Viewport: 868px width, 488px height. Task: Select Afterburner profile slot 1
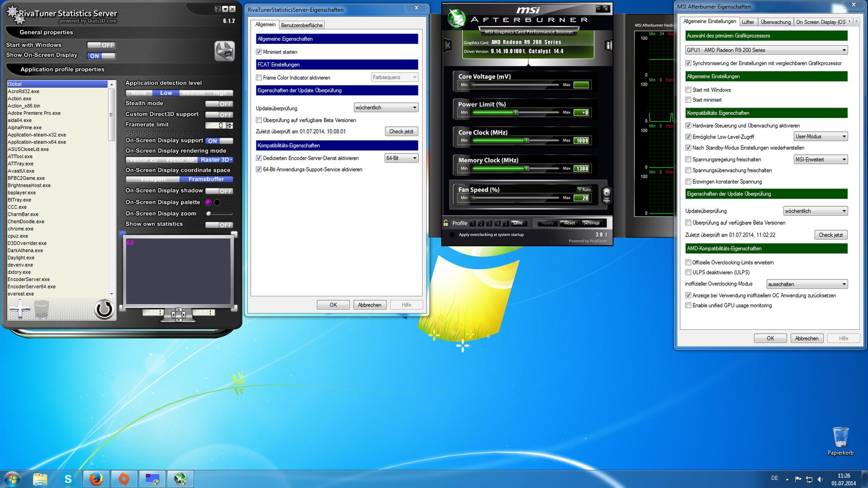pos(473,223)
